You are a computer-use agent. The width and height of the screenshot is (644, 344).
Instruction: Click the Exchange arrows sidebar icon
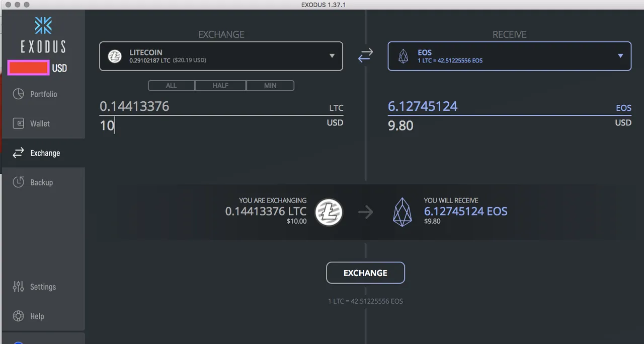coord(18,153)
